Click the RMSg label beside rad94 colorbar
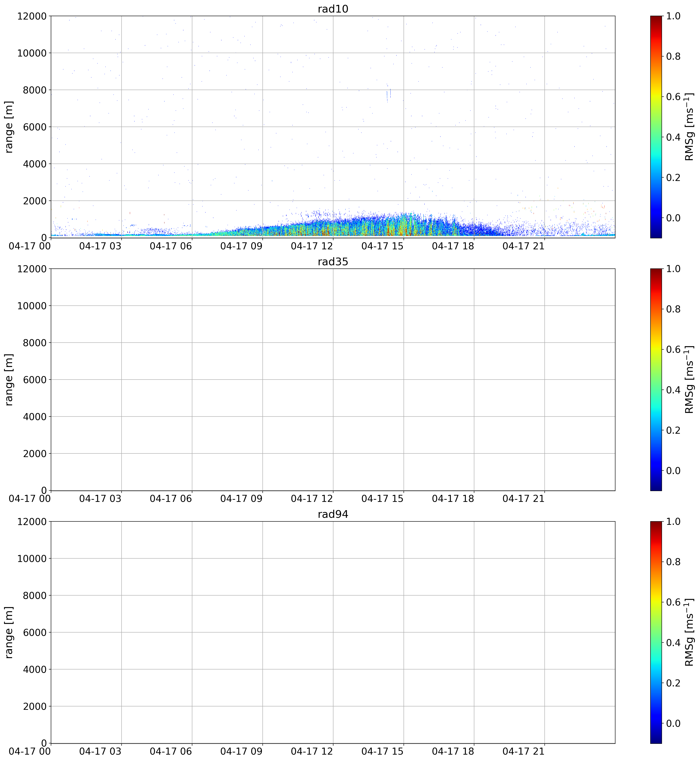The image size is (700, 761). tap(689, 632)
